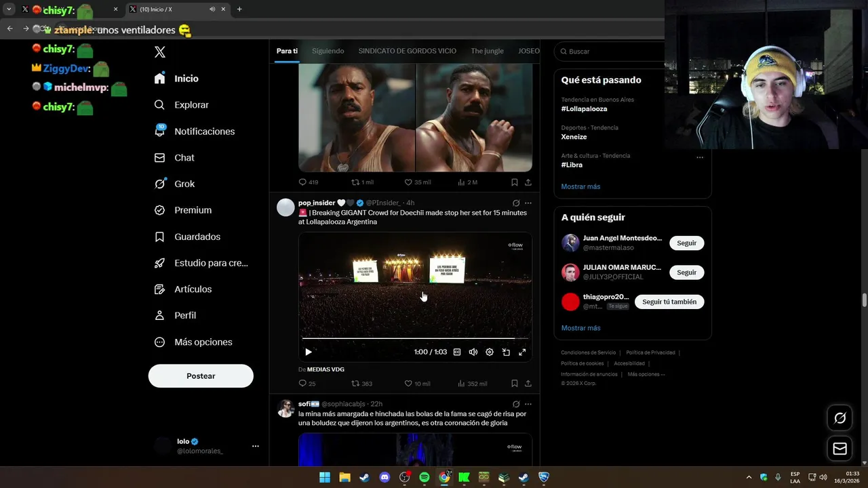Open #Libra trend options dots
Viewport: 868px width, 488px height.
(x=700, y=157)
